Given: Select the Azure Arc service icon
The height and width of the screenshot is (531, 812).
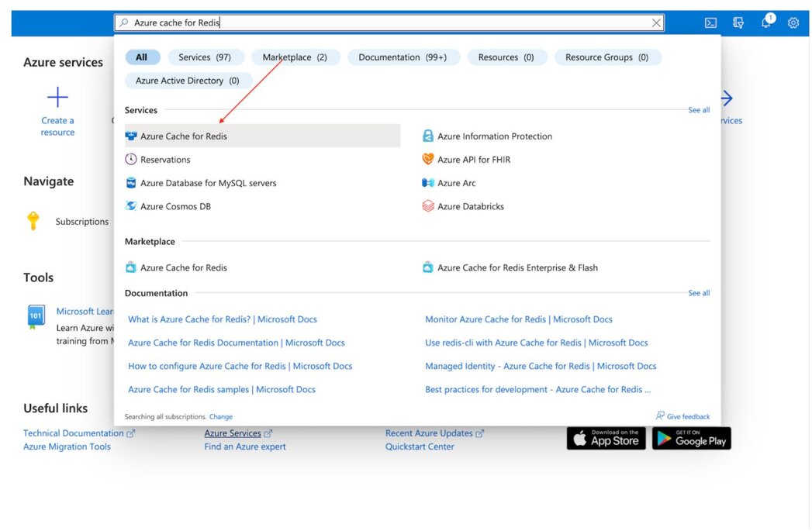Looking at the screenshot, I should point(428,183).
